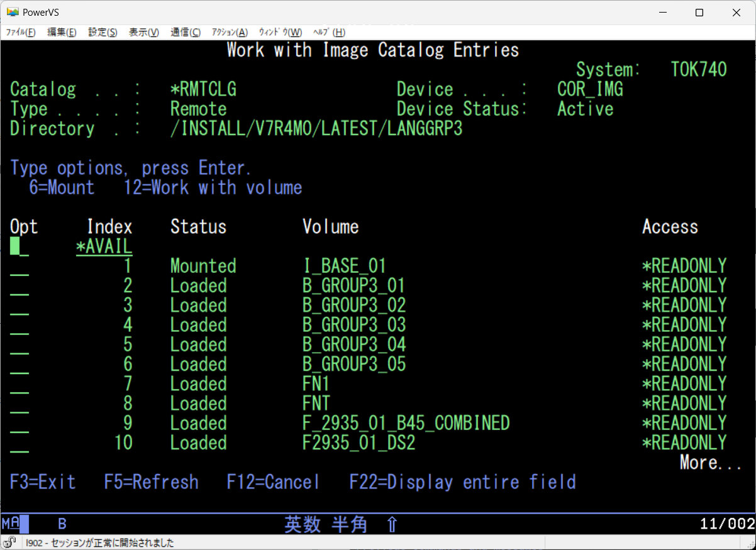Click the *READONLY access for I_BASE_01
This screenshot has height=550, width=756.
[684, 266]
